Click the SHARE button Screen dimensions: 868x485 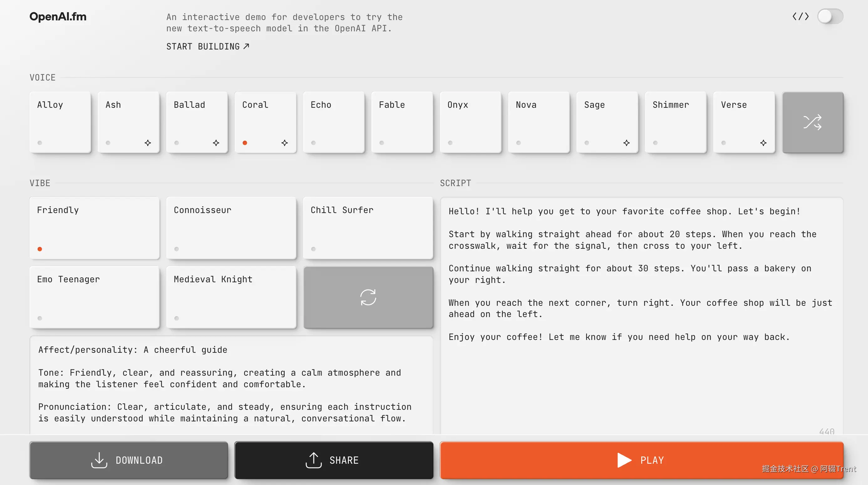(333, 460)
